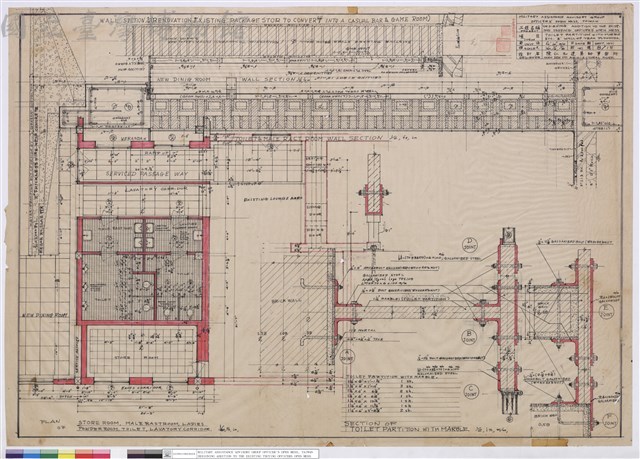Viewport: 640px width, 459px height.
Task: Click the "Lavatory Corridor" label
Action: pos(156,189)
